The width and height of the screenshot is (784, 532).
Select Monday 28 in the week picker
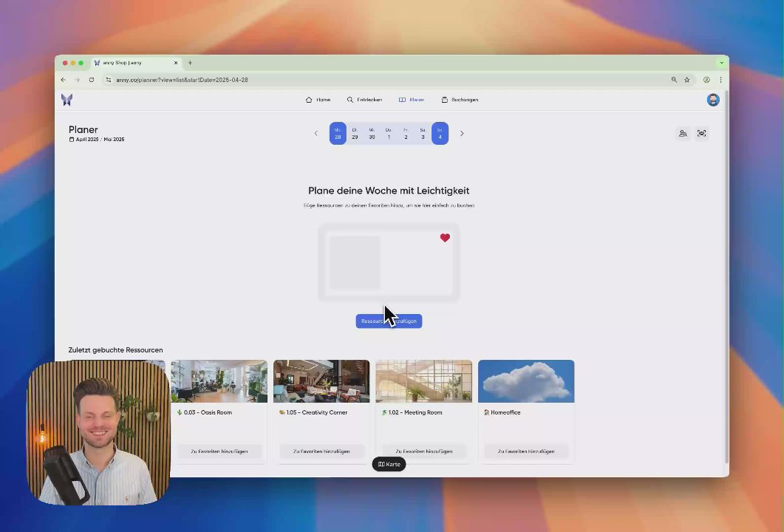tap(338, 134)
